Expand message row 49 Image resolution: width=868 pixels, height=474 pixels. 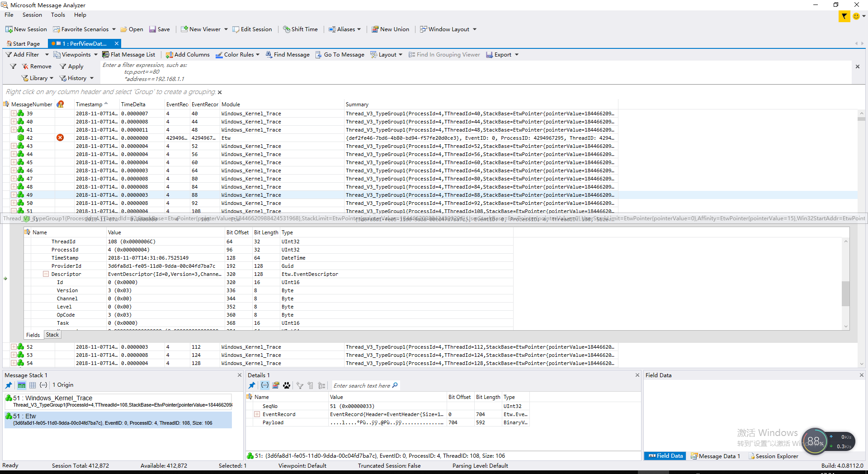[14, 195]
